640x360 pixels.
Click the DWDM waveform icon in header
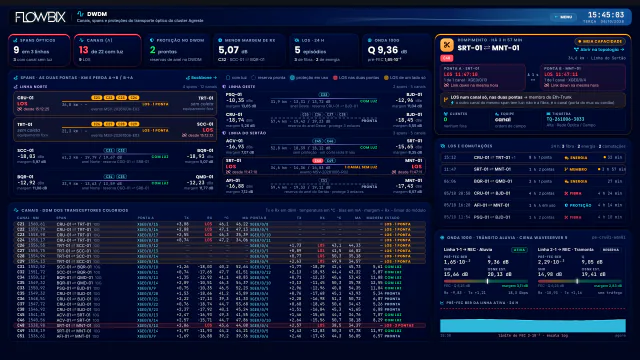[80, 14]
